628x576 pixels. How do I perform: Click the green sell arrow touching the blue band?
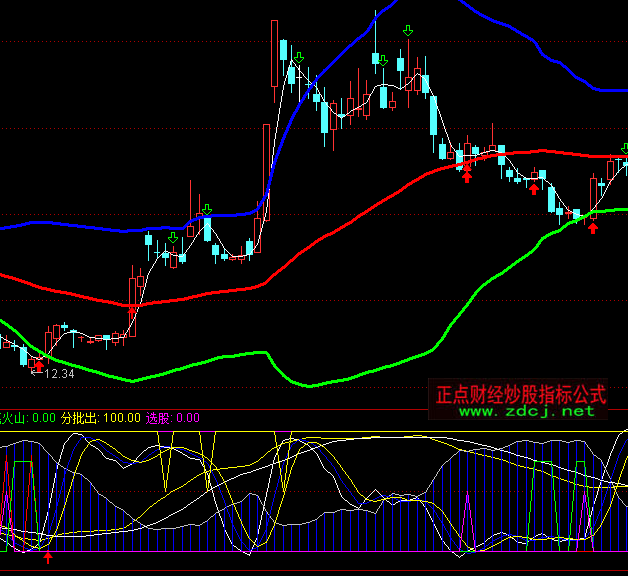coord(206,210)
